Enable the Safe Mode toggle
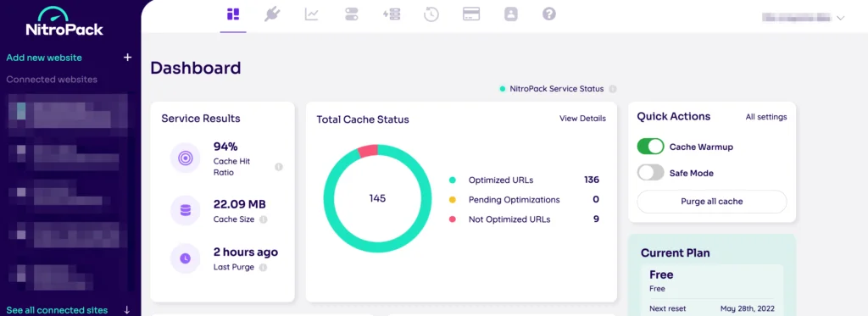 click(x=650, y=173)
